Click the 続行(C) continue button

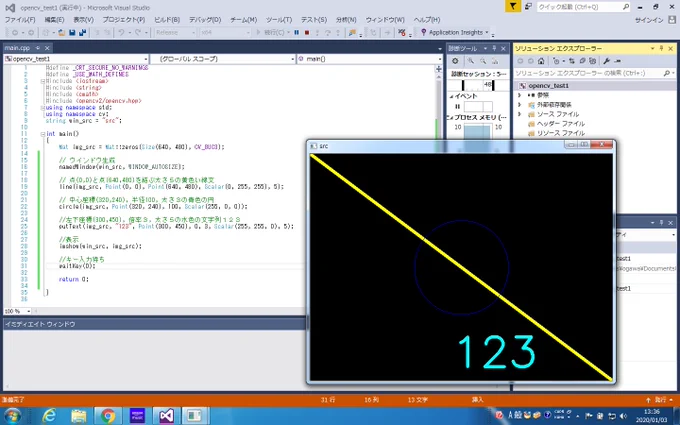tap(273, 33)
